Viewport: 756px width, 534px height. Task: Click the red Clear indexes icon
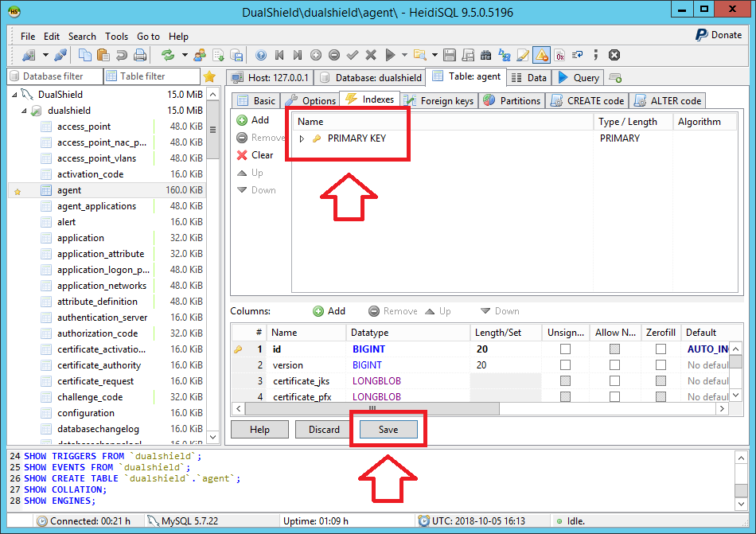tap(242, 155)
